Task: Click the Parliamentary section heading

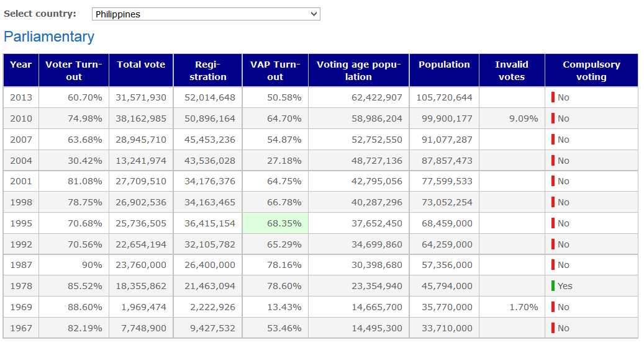Action: [x=49, y=37]
